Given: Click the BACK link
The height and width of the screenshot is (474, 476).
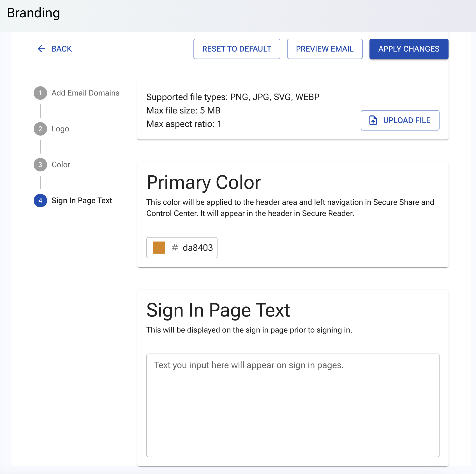Looking at the screenshot, I should [x=61, y=49].
